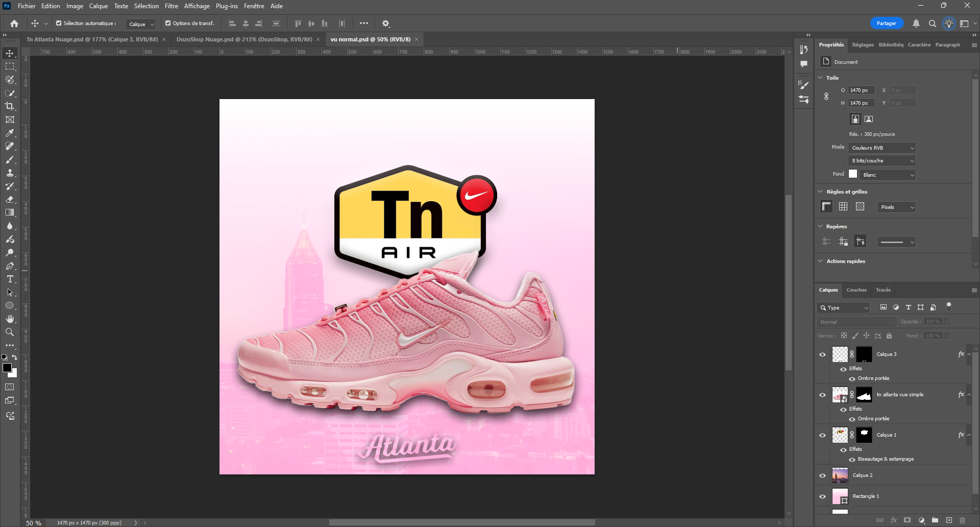Select the Brush tool
Viewport: 980px width, 527px height.
point(10,159)
